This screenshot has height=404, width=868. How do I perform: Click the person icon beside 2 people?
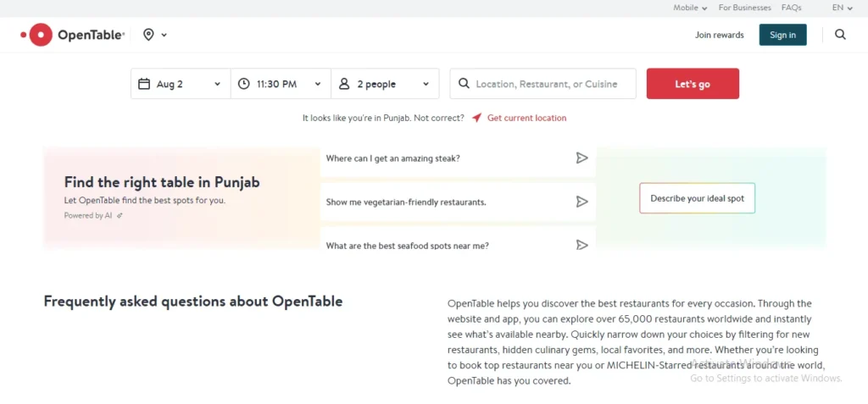click(344, 84)
